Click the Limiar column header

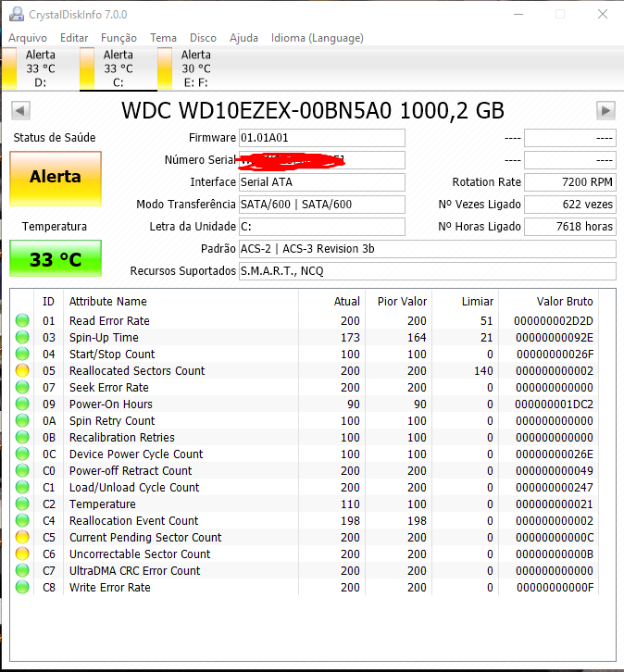point(465,301)
